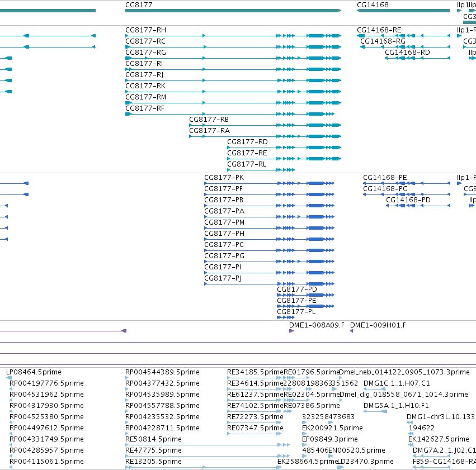Open the EK200921.5prime EST label

coord(332,428)
